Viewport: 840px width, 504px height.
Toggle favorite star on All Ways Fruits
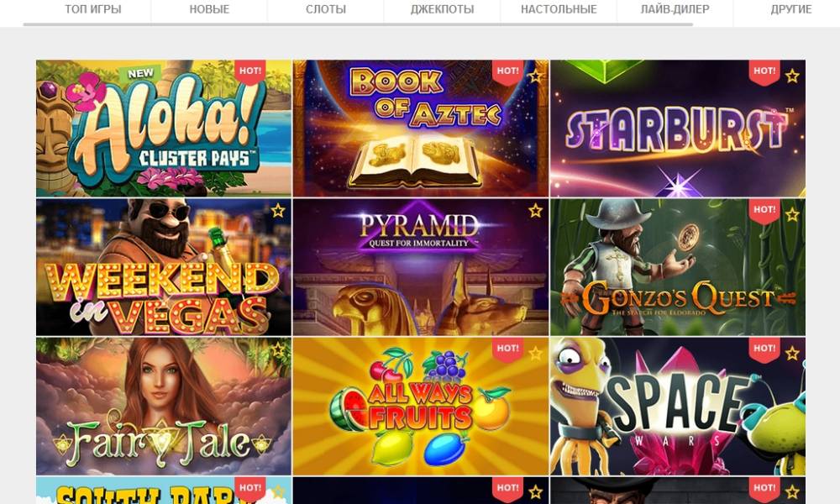click(x=535, y=354)
